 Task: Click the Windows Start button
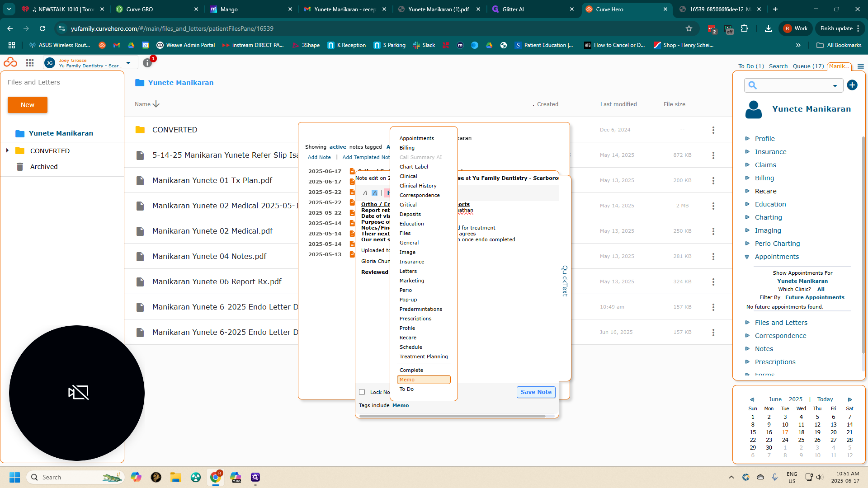(14, 477)
